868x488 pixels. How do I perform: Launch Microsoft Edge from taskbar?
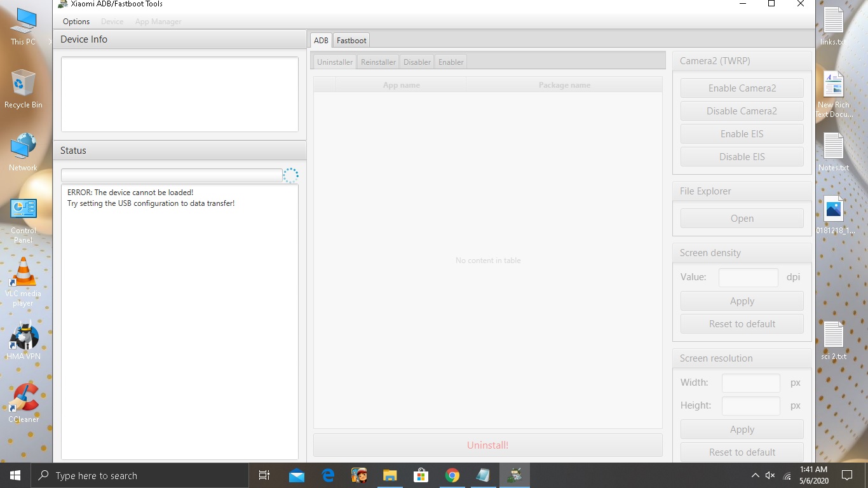tap(328, 475)
